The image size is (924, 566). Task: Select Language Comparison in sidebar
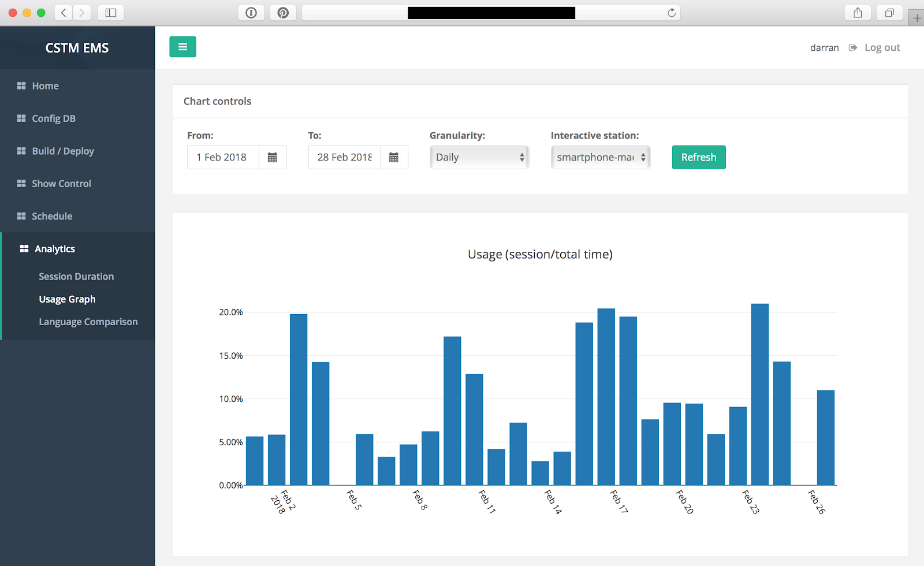tap(88, 322)
